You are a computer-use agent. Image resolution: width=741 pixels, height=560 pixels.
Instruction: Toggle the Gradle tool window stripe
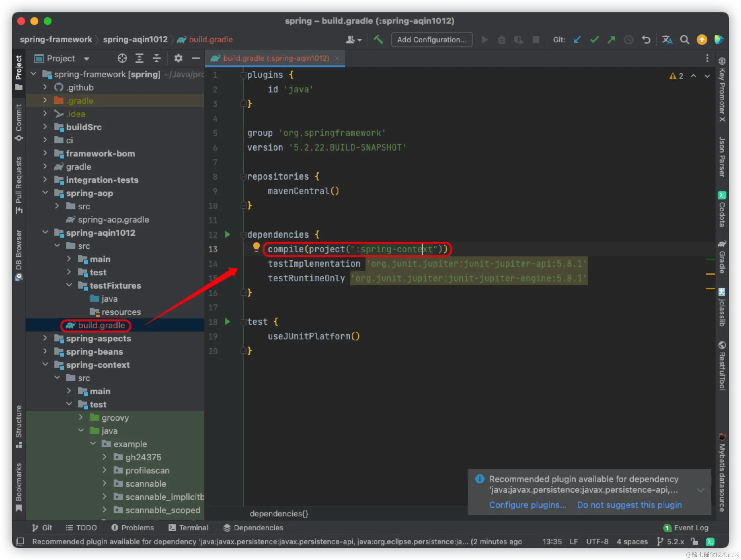[722, 257]
